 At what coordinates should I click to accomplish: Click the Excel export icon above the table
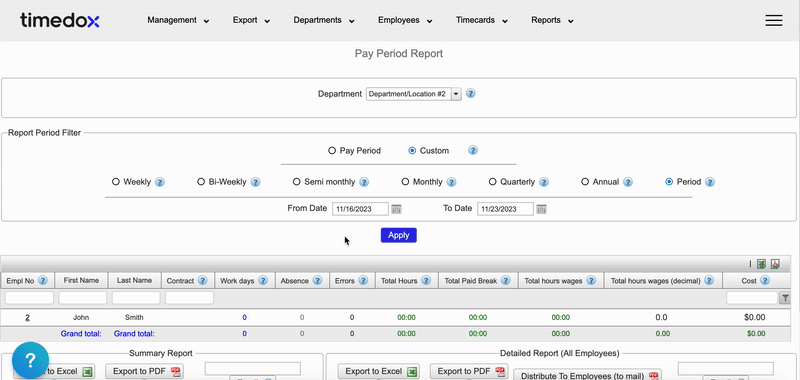click(761, 264)
